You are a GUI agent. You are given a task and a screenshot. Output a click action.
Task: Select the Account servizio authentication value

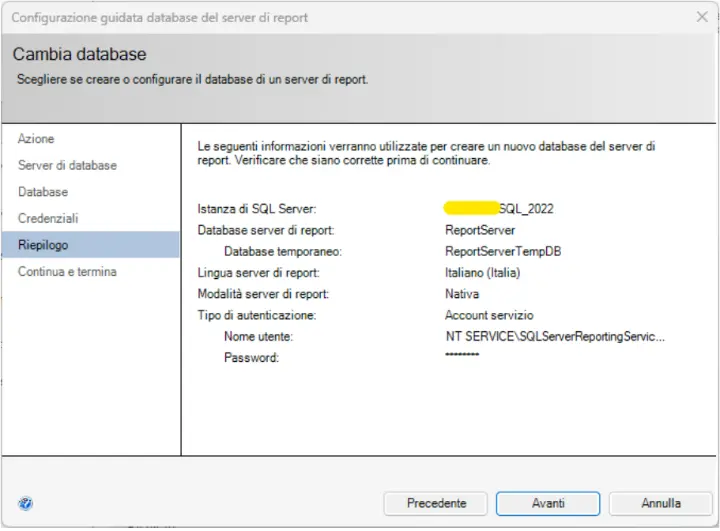point(489,315)
